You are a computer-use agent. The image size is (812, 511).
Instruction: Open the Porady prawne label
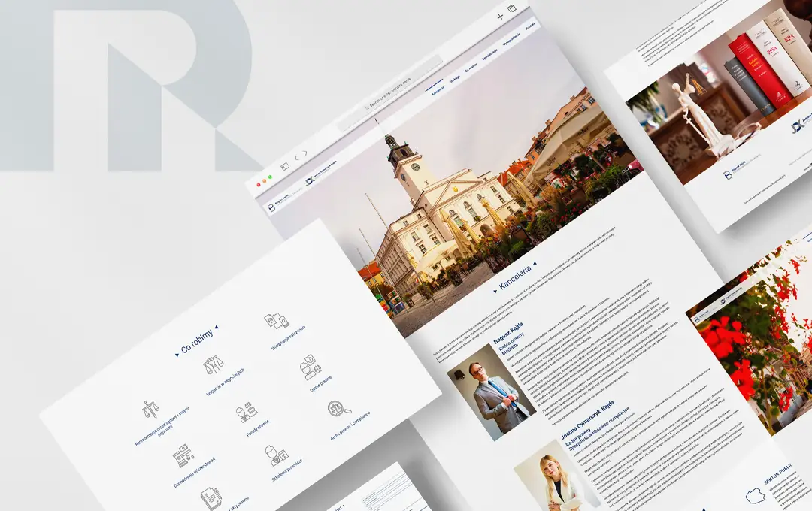coord(257,428)
